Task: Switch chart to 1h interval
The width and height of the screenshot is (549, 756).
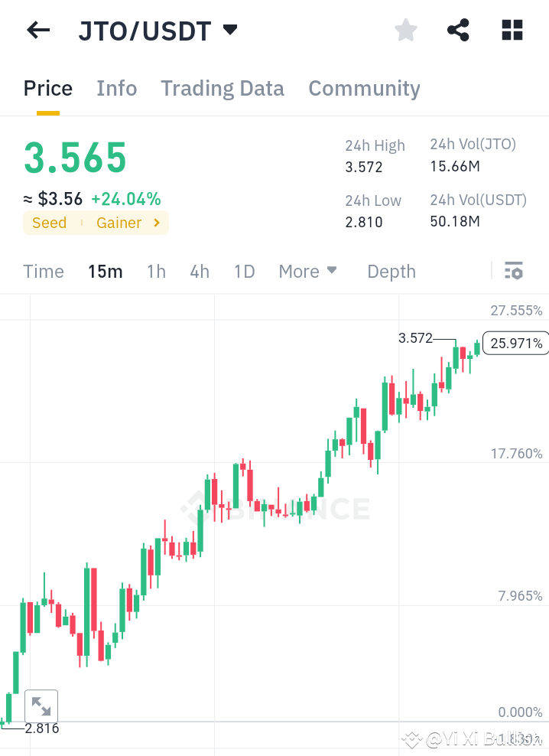Action: tap(156, 271)
